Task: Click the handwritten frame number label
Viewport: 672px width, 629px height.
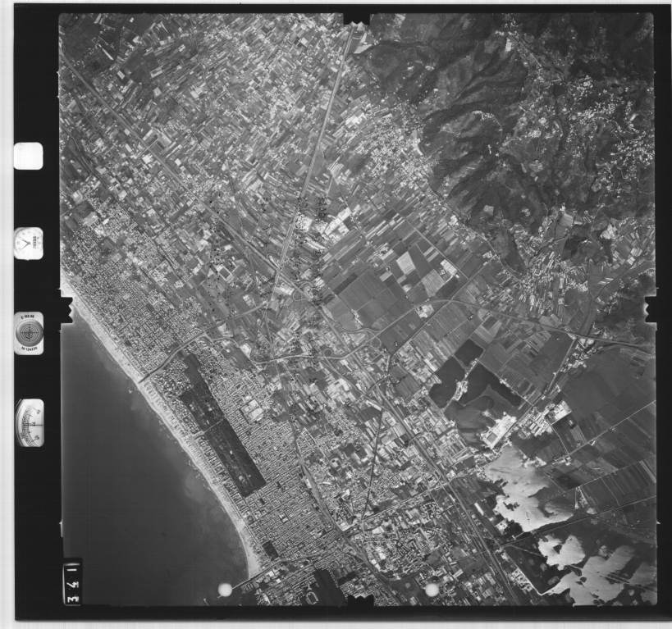Action: (x=72, y=583)
